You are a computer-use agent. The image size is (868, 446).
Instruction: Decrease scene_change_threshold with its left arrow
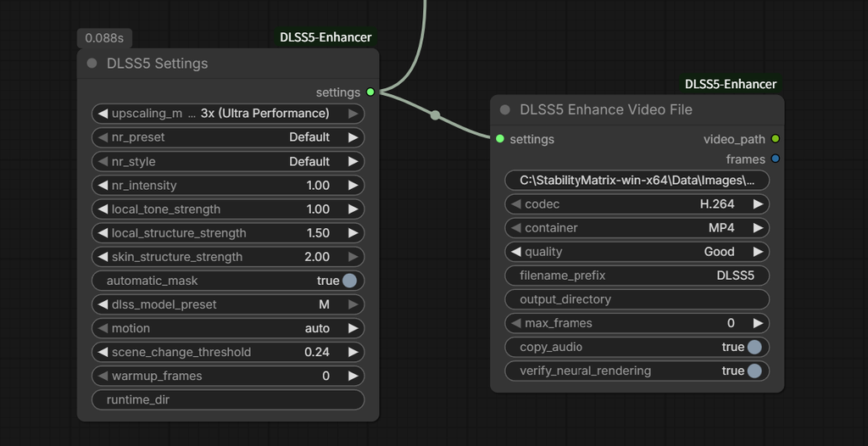pos(103,353)
